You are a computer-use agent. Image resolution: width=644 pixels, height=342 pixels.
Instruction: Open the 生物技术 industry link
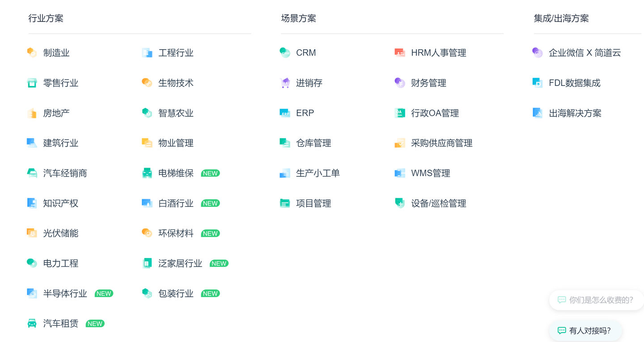click(x=176, y=83)
